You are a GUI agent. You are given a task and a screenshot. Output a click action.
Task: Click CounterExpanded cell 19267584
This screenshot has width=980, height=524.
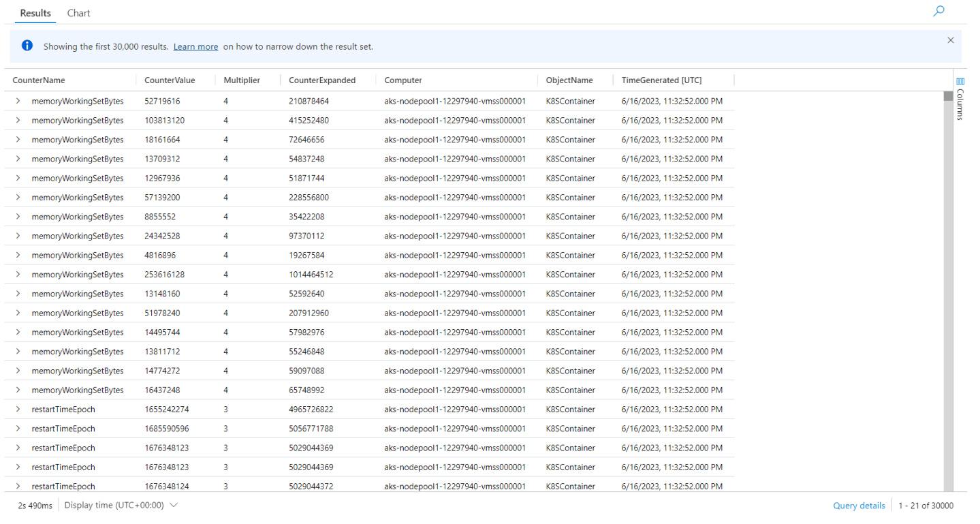(306, 255)
